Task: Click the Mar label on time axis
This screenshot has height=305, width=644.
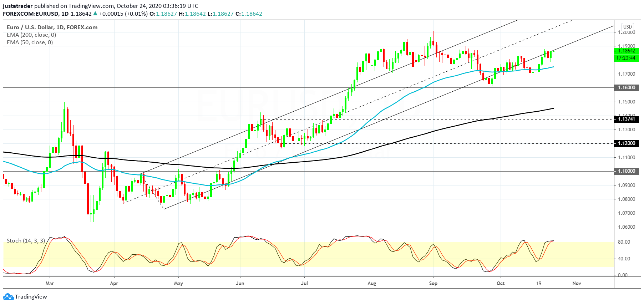Action: tap(50, 283)
